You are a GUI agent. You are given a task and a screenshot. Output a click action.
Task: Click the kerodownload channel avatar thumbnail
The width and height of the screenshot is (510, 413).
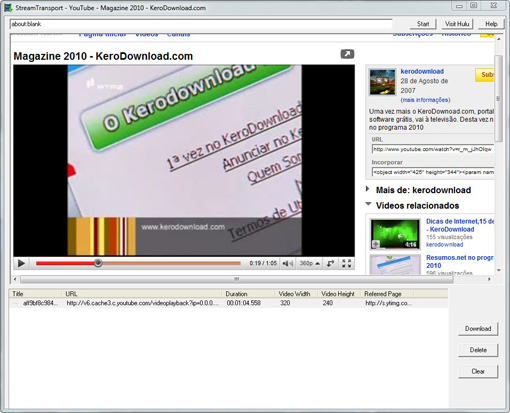pos(382,82)
